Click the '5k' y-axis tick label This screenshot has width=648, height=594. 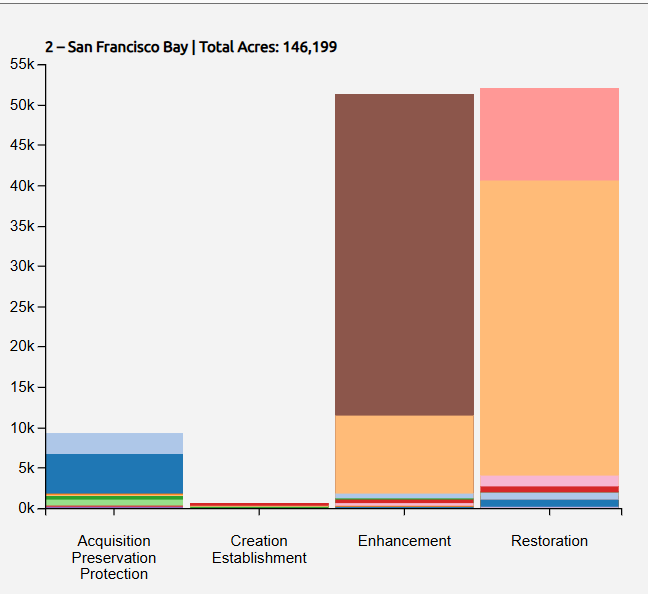(26, 468)
